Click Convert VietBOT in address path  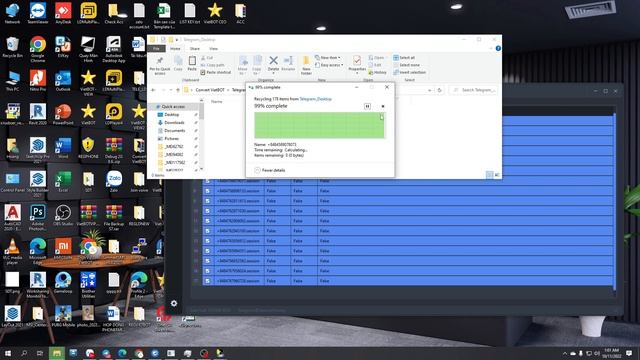[x=210, y=90]
